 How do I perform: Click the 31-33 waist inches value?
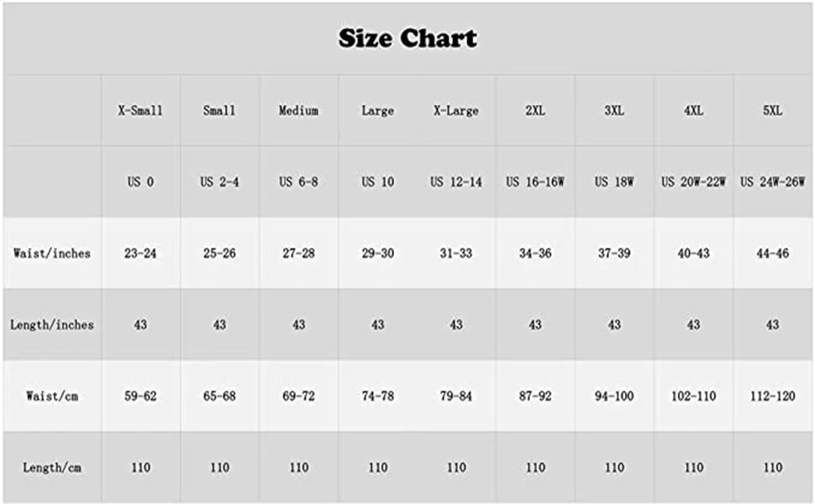click(x=456, y=254)
